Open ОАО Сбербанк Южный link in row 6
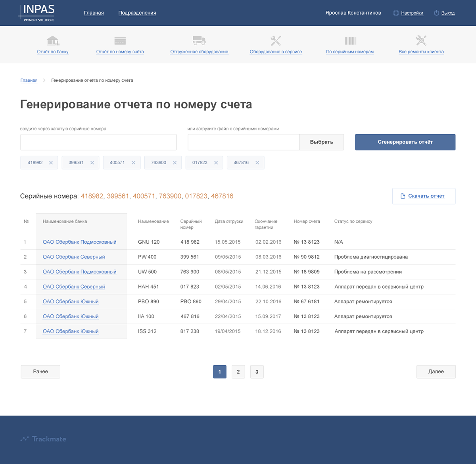The width and height of the screenshot is (476, 464). (71, 316)
